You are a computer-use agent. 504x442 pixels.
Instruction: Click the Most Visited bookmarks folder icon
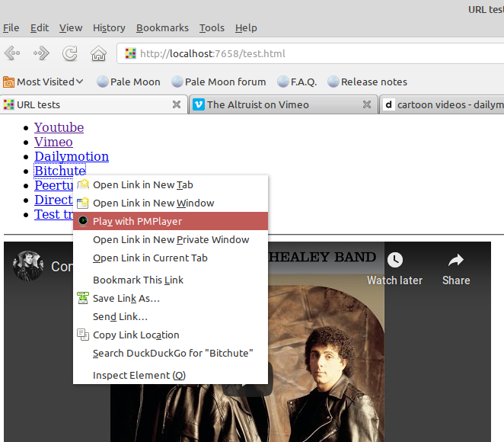tap(8, 82)
